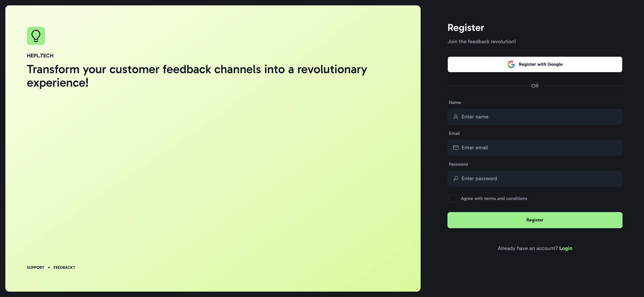Click the Password field label
644x297 pixels.
[x=458, y=164]
